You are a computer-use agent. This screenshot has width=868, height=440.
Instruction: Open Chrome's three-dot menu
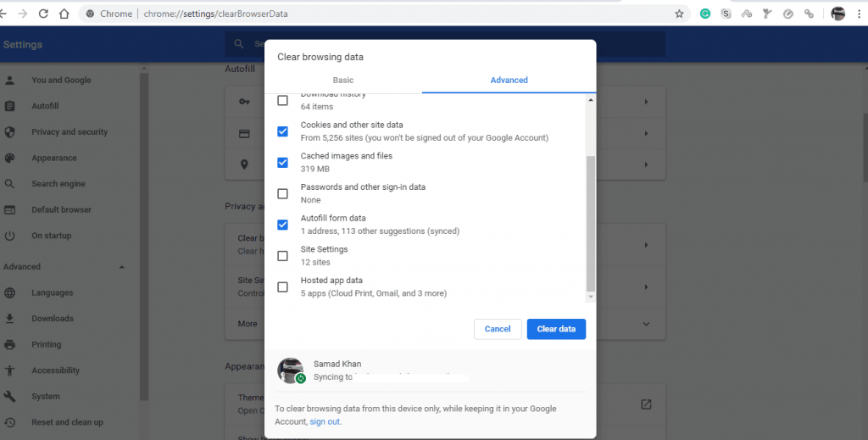point(858,14)
